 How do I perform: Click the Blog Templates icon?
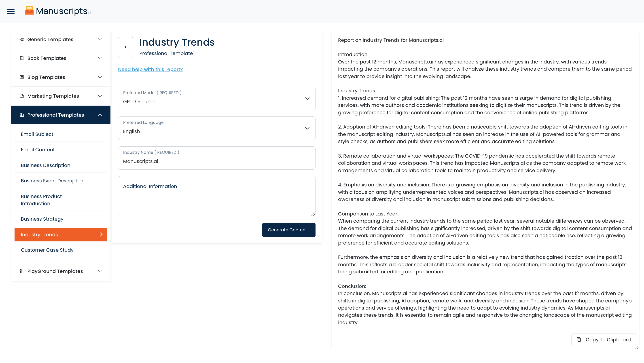(22, 77)
